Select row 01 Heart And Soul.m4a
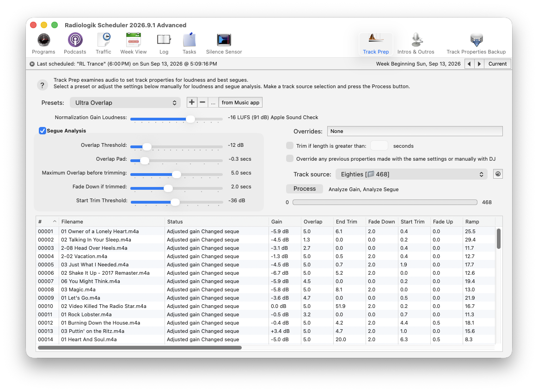Viewport: 538px width, 392px height. point(266,339)
